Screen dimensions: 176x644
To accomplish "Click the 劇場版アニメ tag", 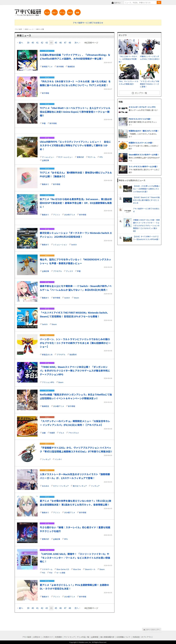I will coord(47,67).
